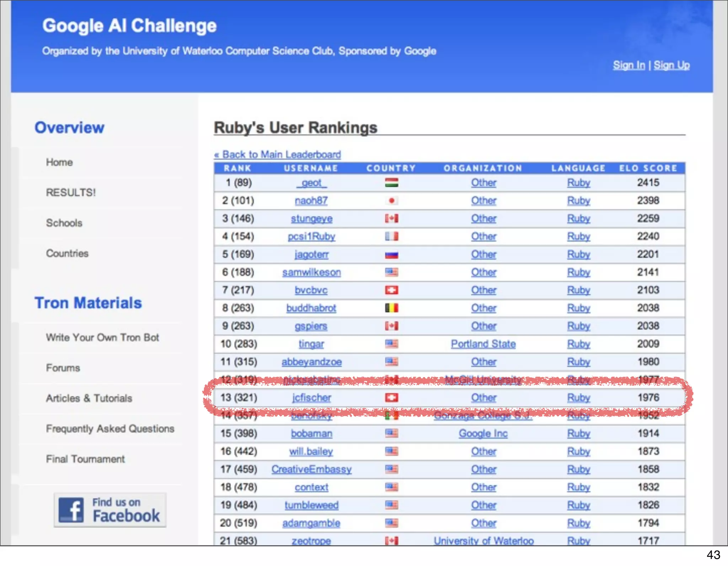The height and width of the screenshot is (566, 728).
Task: Click the Swiss flag next to bvcbvc
Action: 391,290
